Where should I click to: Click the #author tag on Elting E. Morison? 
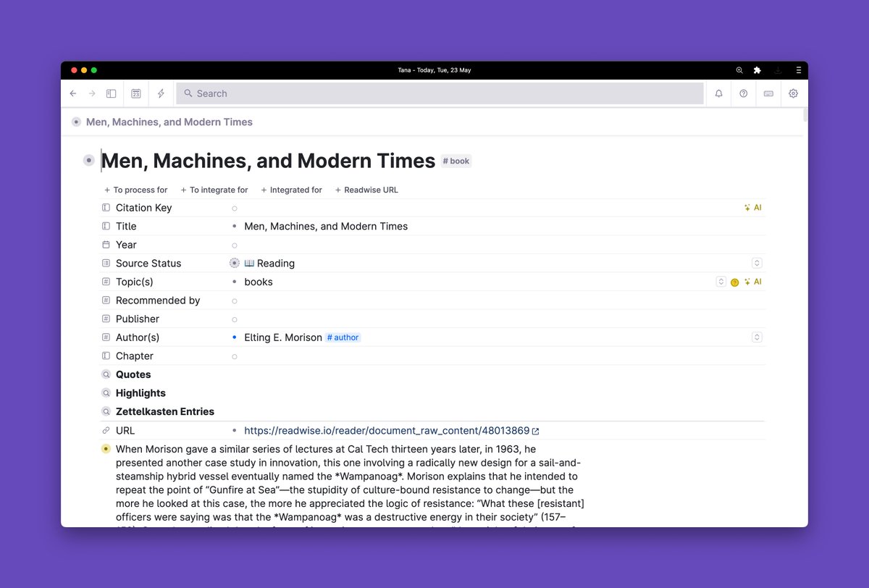point(343,337)
